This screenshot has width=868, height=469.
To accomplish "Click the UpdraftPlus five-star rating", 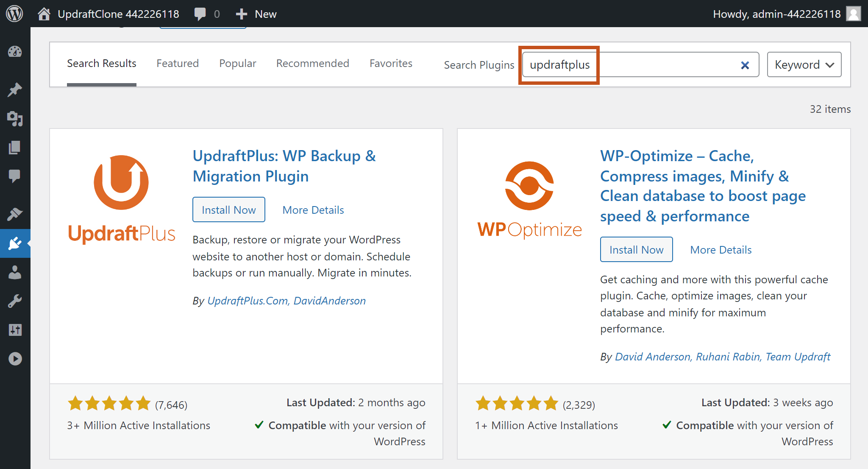I will point(109,403).
